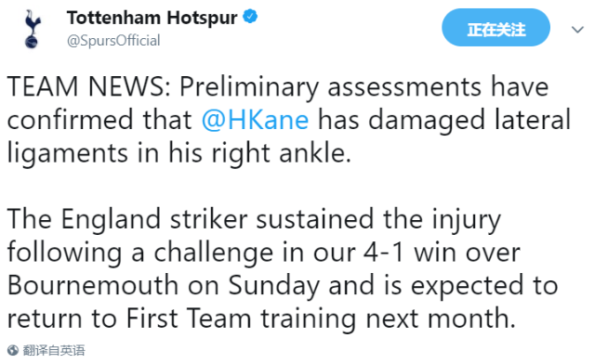595x364 pixels.
Task: Toggle the 正在关注 following button
Action: pos(496,28)
